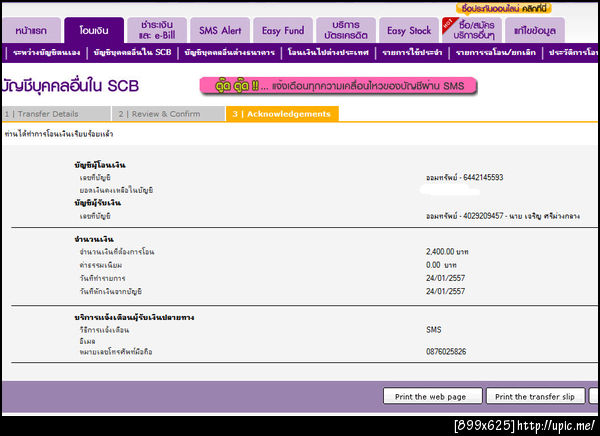The width and height of the screenshot is (600, 436).
Task: Click the วิธีการแจ้งเตือน label
Action: coord(104,330)
